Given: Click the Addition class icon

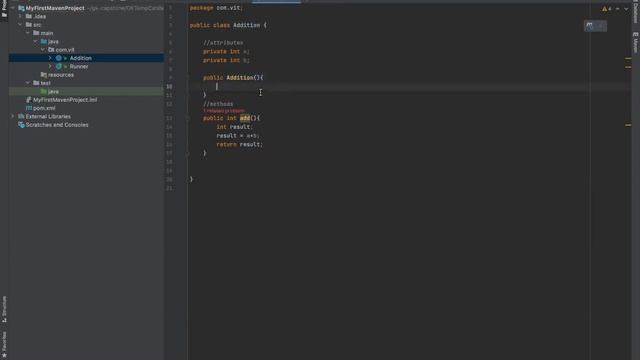Looking at the screenshot, I should tap(59, 58).
